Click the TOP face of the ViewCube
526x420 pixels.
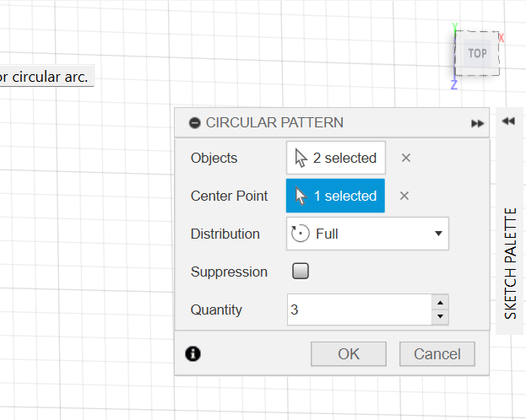(x=477, y=53)
